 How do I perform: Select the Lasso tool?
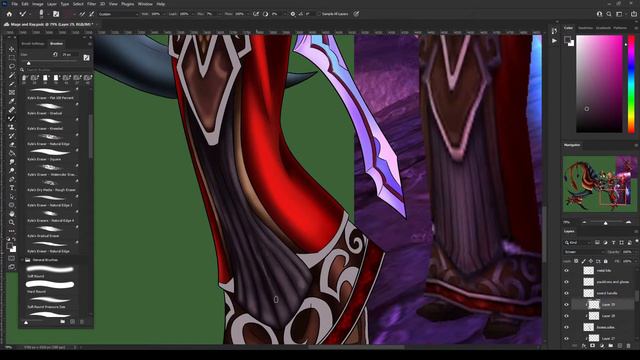(11, 66)
